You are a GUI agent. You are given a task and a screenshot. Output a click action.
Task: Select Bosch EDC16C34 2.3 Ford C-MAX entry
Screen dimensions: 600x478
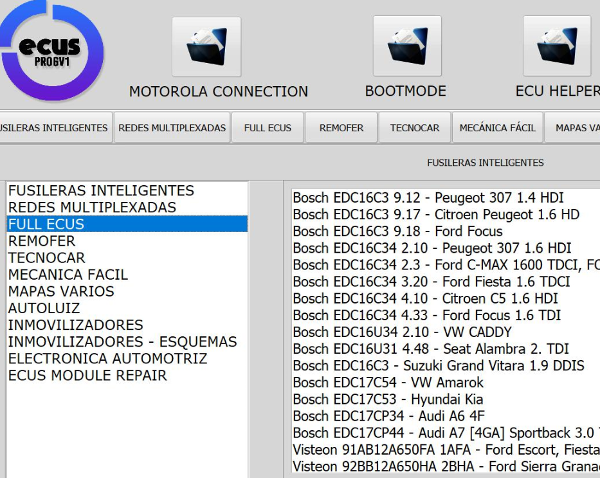coord(446,265)
